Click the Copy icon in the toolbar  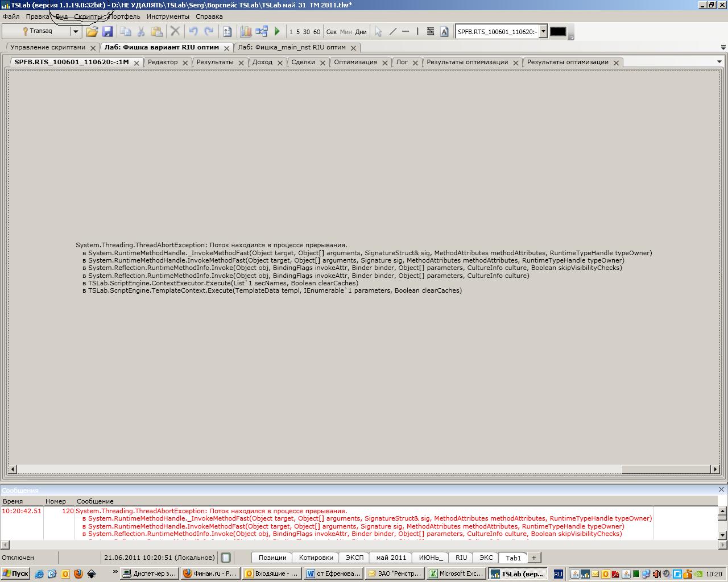click(x=126, y=32)
